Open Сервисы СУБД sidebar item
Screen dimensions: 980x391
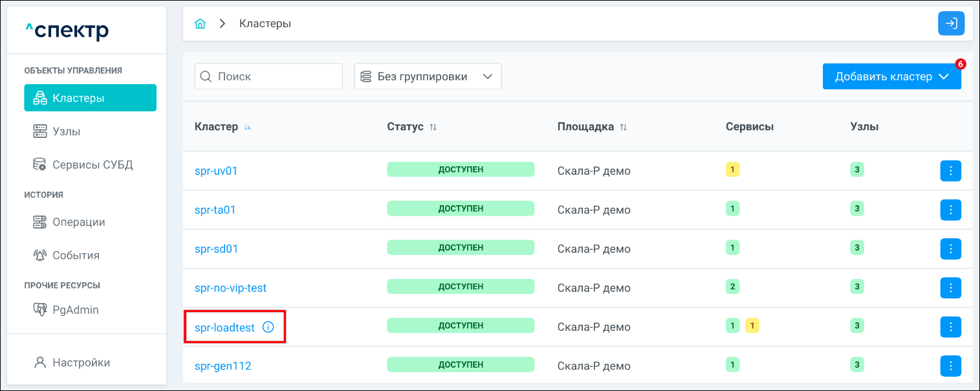[x=92, y=164]
